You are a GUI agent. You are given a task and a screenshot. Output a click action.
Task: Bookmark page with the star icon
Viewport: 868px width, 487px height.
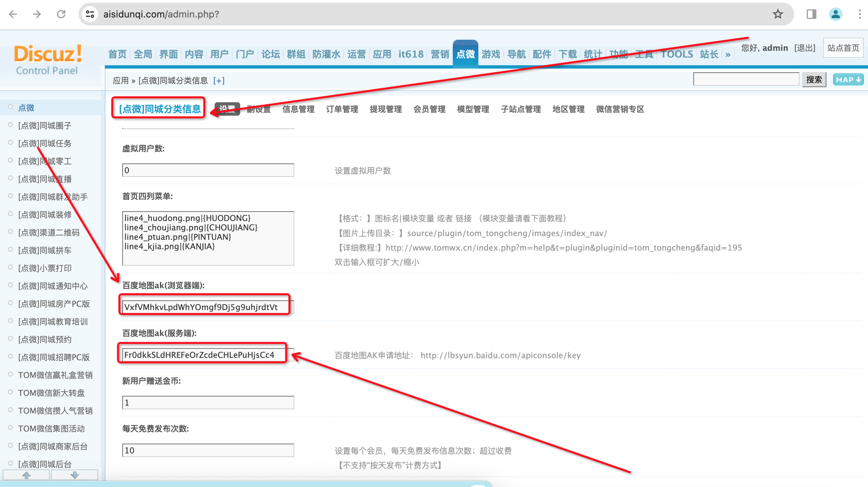click(x=778, y=14)
